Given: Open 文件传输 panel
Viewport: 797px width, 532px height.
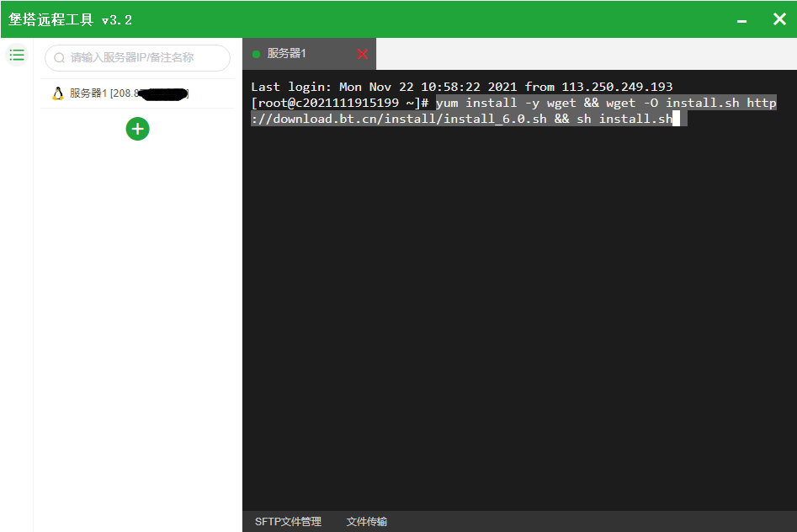Looking at the screenshot, I should pyautogui.click(x=366, y=521).
